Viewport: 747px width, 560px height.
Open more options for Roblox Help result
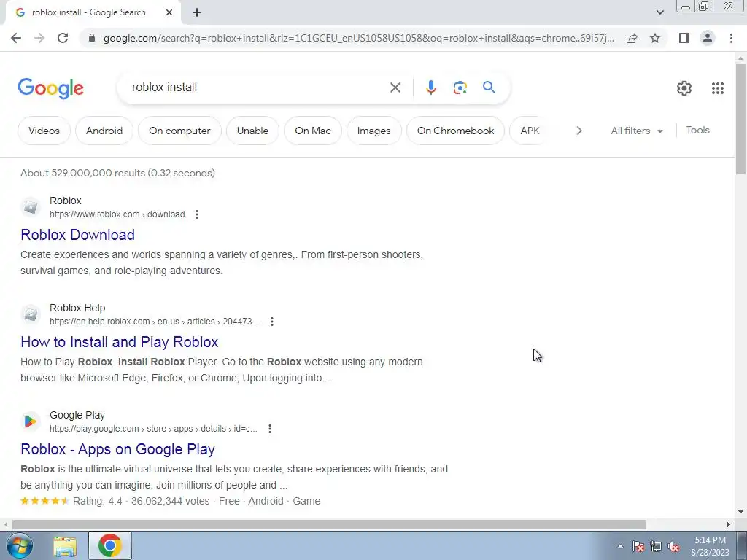(272, 322)
